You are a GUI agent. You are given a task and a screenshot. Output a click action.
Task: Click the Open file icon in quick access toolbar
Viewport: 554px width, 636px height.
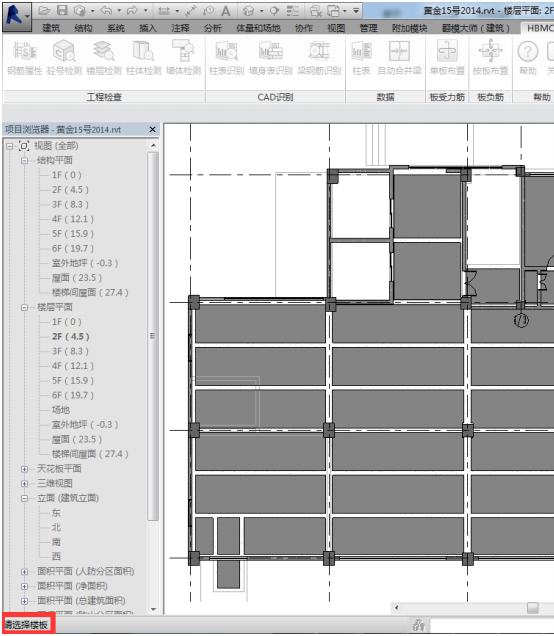[x=44, y=11]
